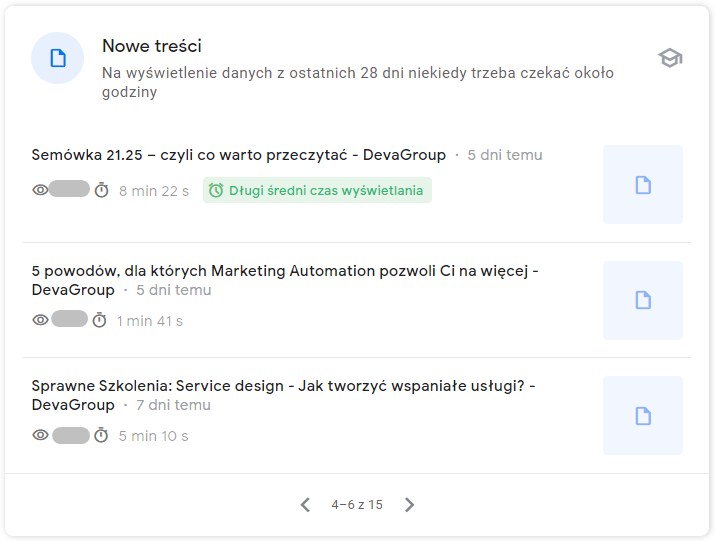Click the eye views icon for Marketing Automation article
The height and width of the screenshot is (541, 715).
[40, 320]
